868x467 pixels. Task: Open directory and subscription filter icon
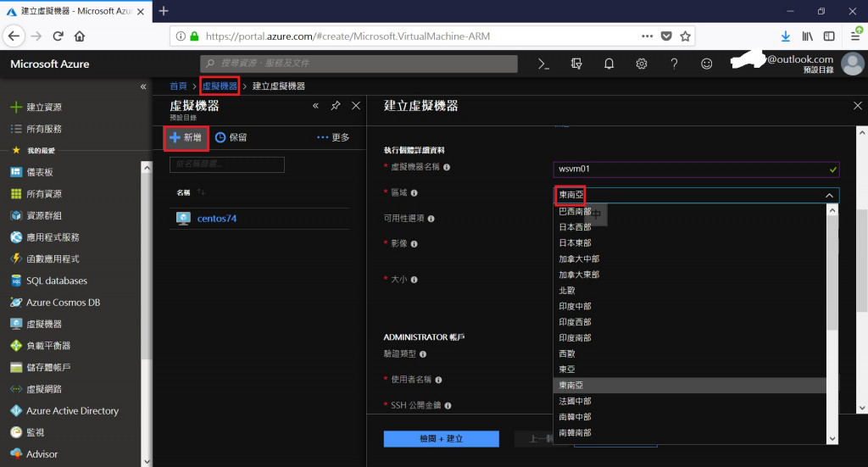pos(576,64)
